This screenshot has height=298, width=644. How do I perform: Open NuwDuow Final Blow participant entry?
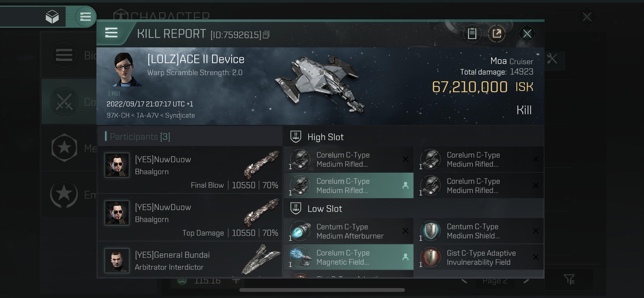(190, 170)
